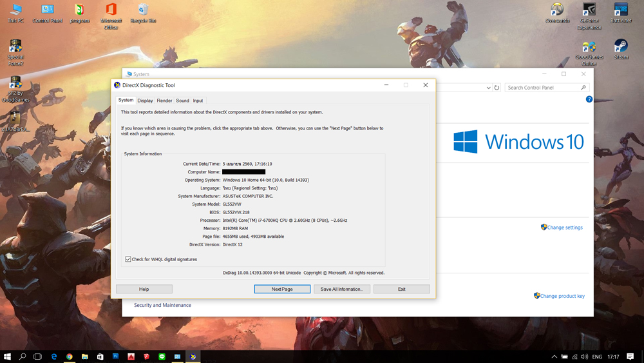This screenshot has width=644, height=363.
Task: Open Action Center notifications icon
Action: click(x=630, y=357)
